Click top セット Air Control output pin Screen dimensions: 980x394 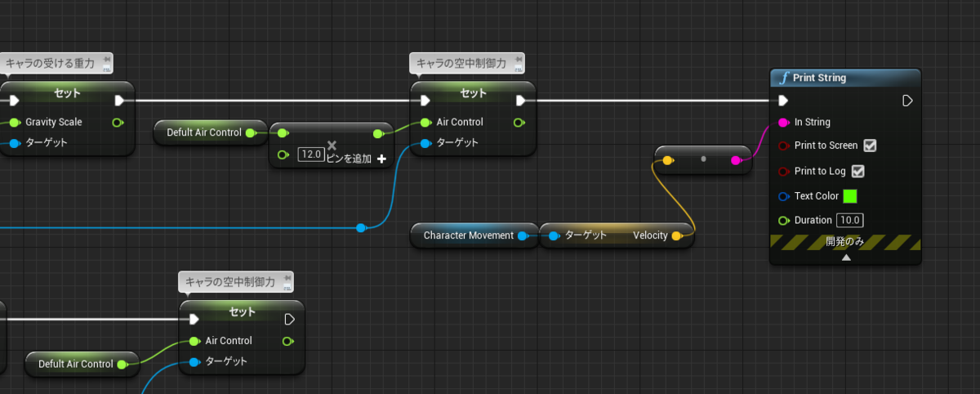pos(519,122)
